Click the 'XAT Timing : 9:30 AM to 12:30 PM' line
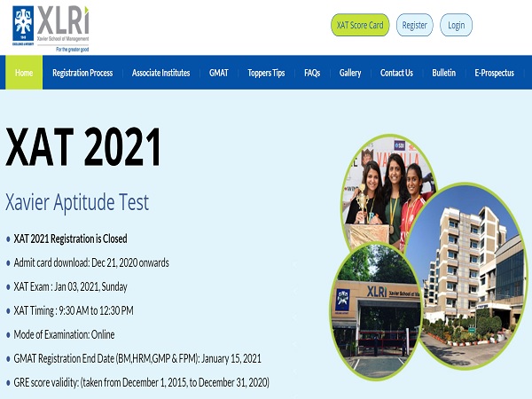This screenshot has width=532, height=399. tap(74, 311)
